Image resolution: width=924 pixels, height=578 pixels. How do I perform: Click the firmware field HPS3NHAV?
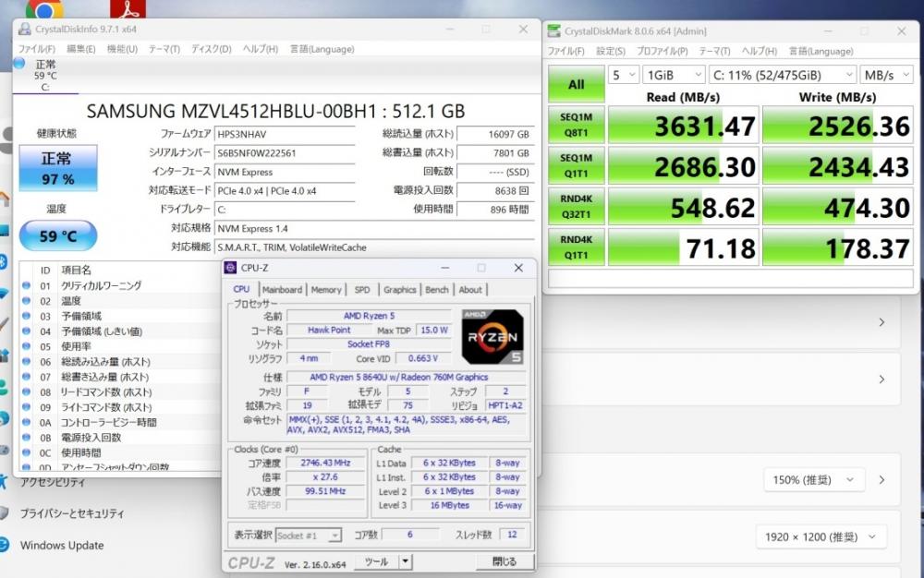click(x=285, y=134)
